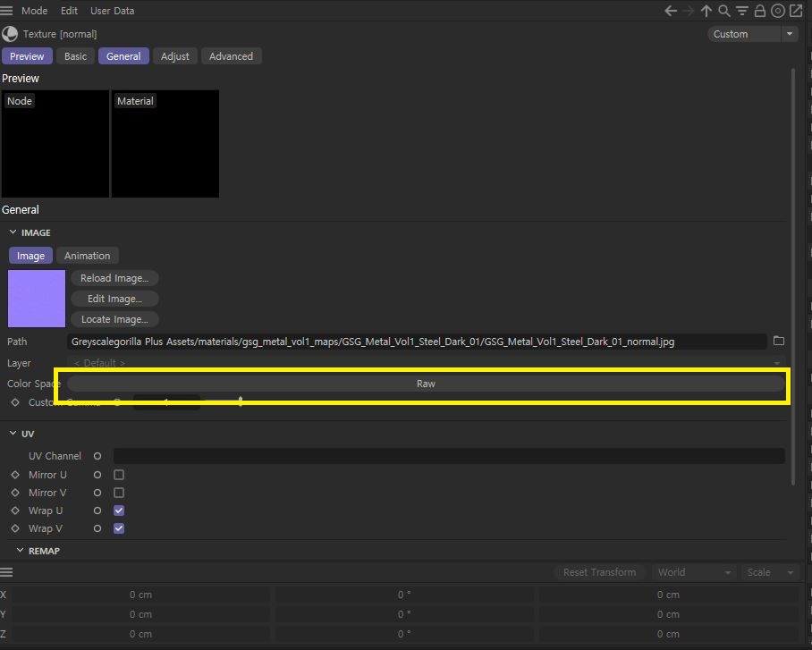Uncheck the Wrap V checkbox

coord(119,528)
